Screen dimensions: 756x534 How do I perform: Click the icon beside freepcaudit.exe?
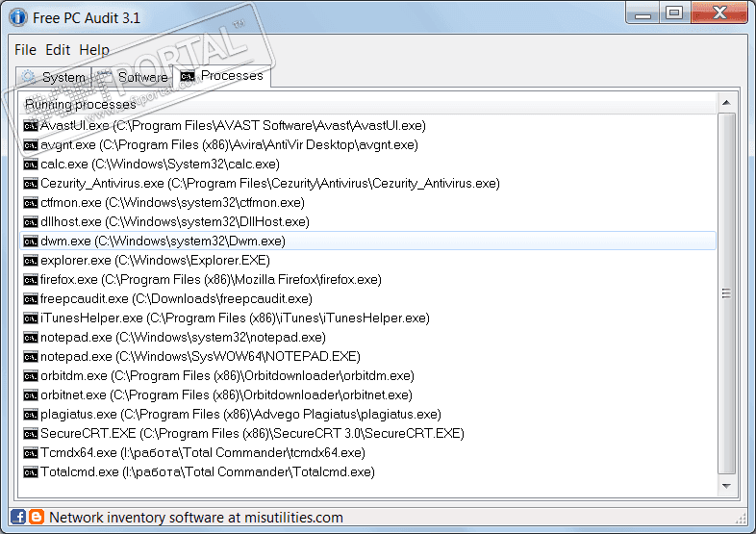[x=31, y=299]
